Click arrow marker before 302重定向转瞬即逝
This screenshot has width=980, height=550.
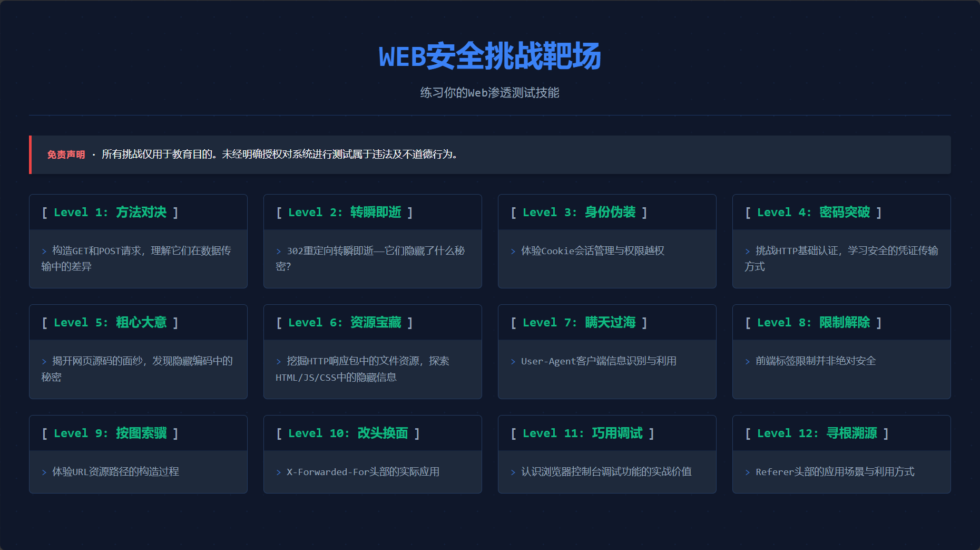(x=279, y=252)
